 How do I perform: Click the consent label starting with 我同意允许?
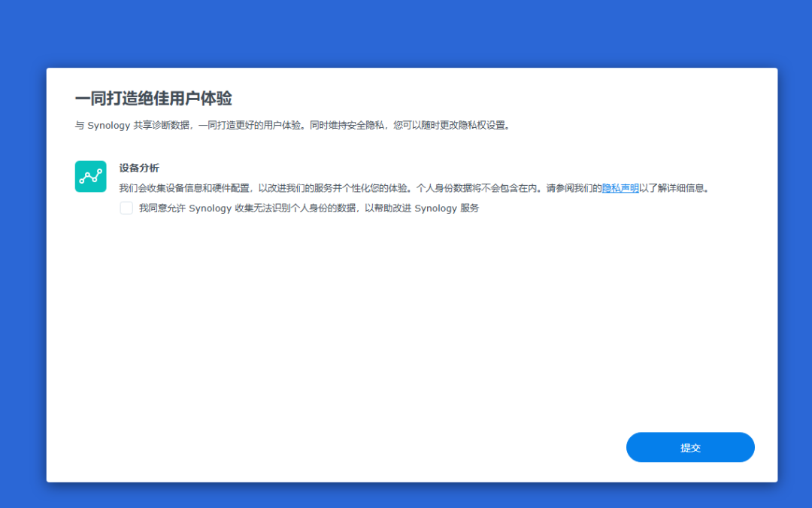tap(308, 208)
